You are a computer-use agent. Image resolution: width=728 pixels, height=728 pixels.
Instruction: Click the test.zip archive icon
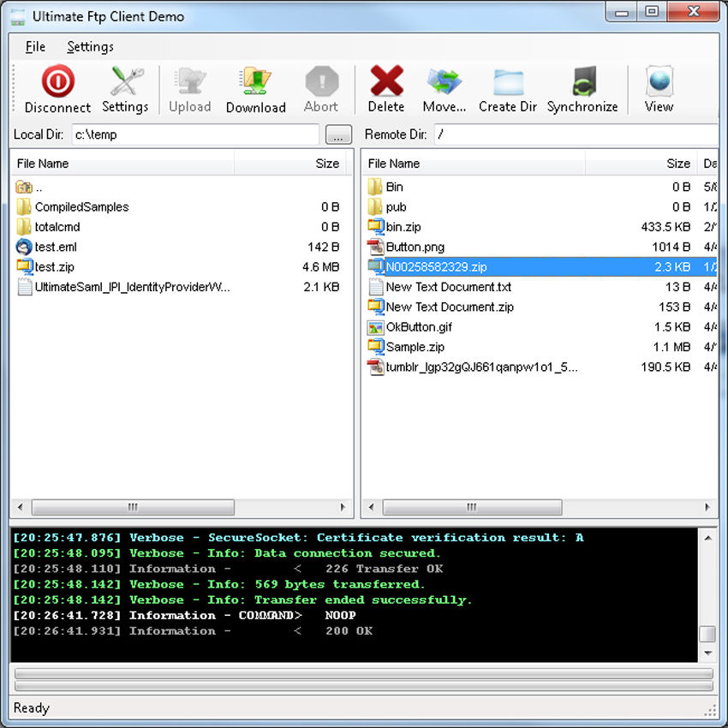(25, 266)
